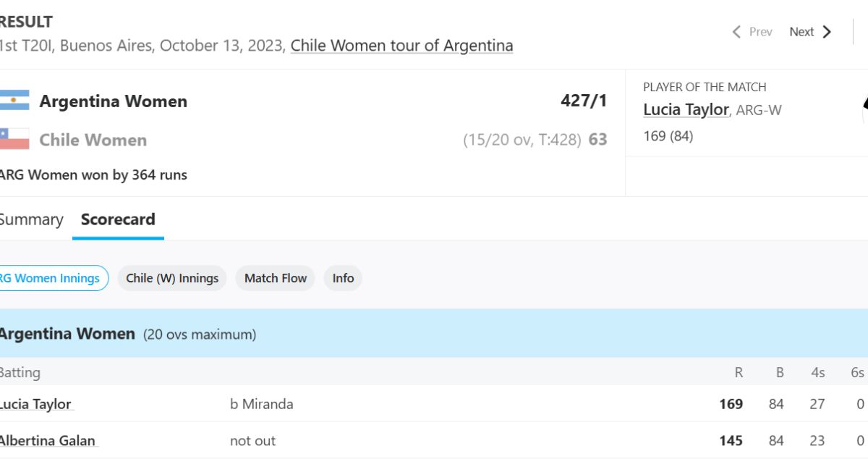Click the player photo thumbnail
The image size is (868, 467).
point(865,111)
